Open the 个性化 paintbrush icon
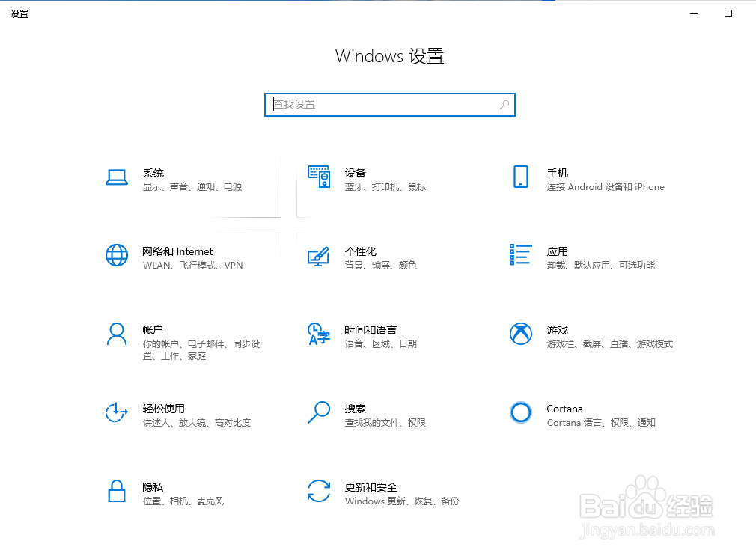756x556 pixels. coord(319,256)
